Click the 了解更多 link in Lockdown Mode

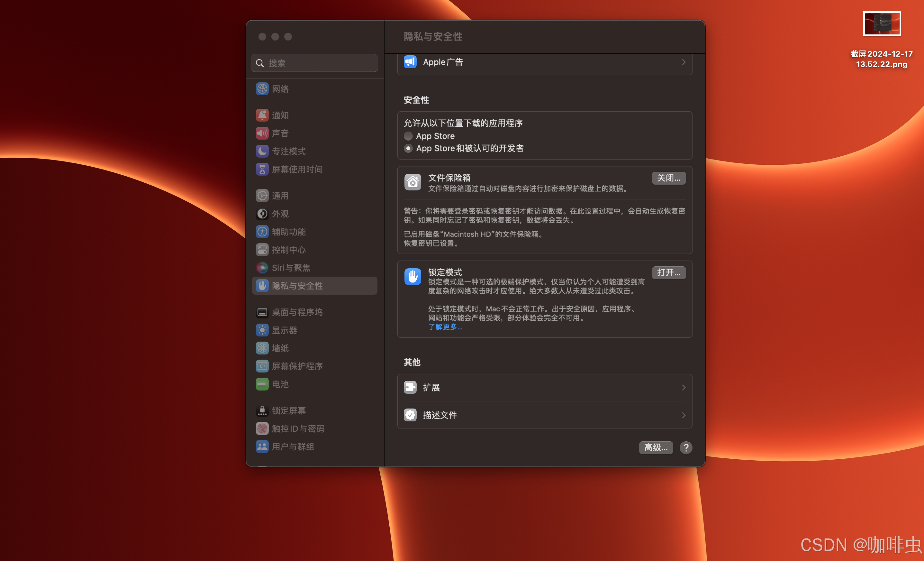pyautogui.click(x=445, y=327)
